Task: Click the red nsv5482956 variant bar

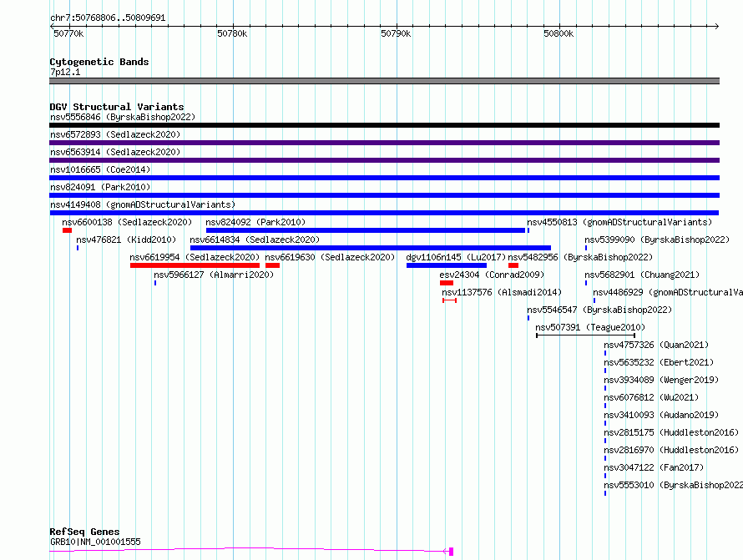Action: pos(513,265)
